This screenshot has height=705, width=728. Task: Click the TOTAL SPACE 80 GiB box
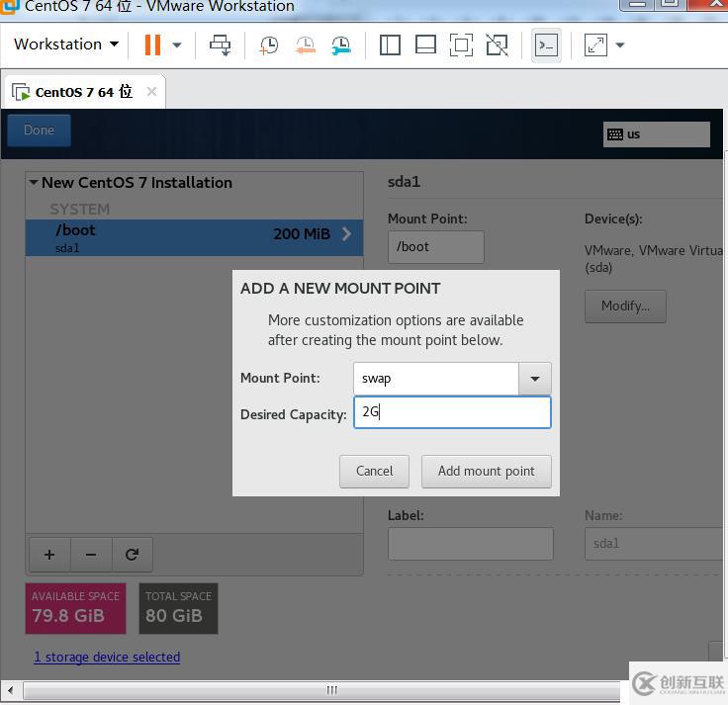pyautogui.click(x=178, y=608)
